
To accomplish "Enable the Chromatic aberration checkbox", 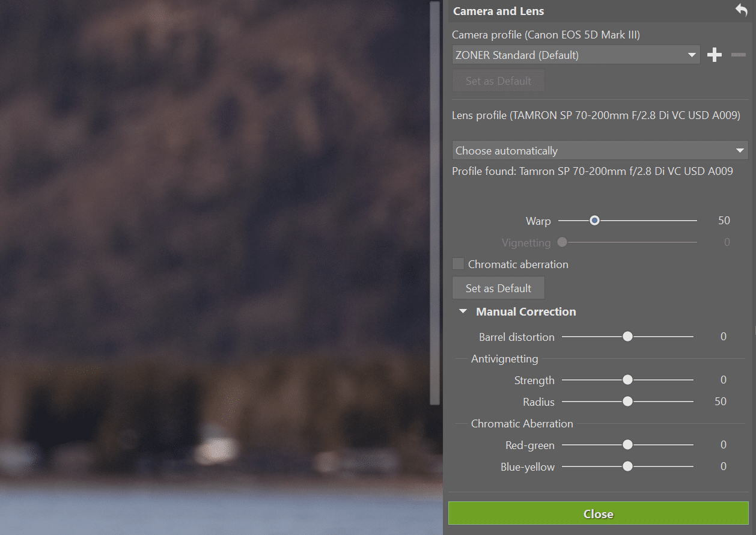I will (x=458, y=264).
